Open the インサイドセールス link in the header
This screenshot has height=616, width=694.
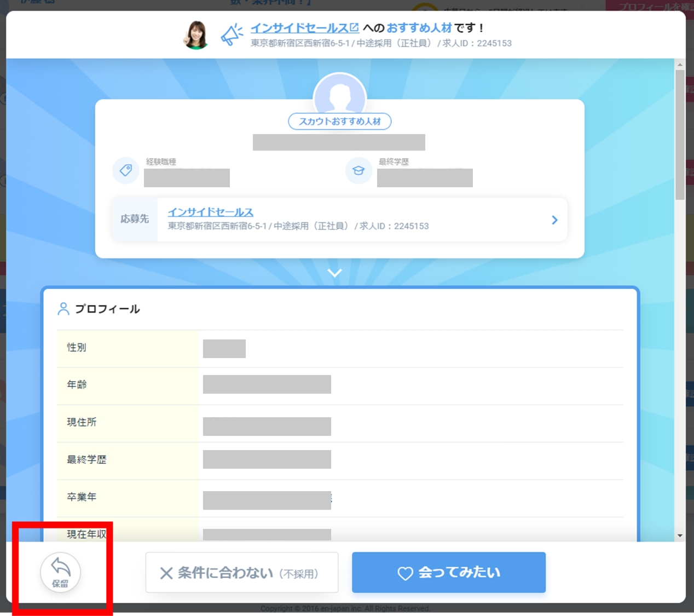pos(304,28)
